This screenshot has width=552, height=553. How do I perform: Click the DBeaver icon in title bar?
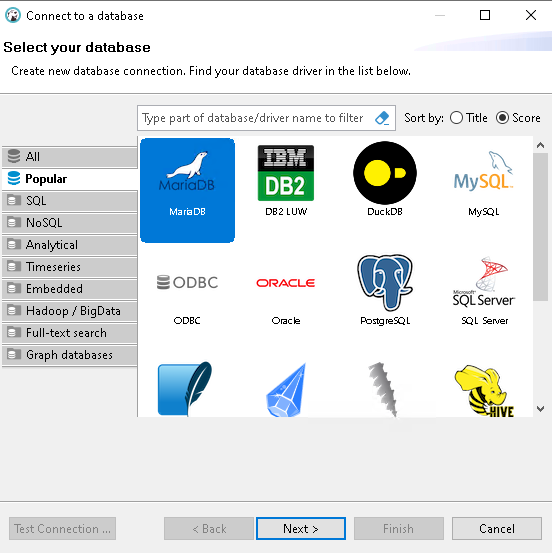(13, 16)
